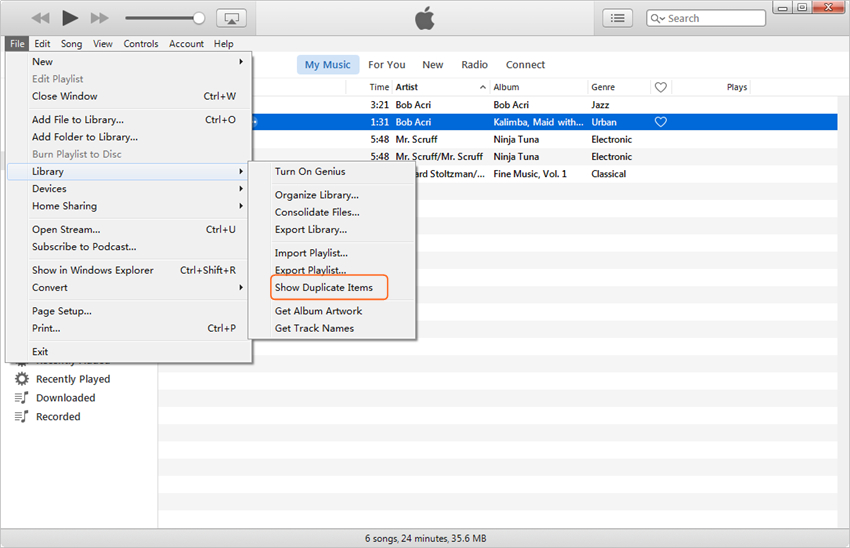
Task: Open the Radio tab
Action: [474, 65]
